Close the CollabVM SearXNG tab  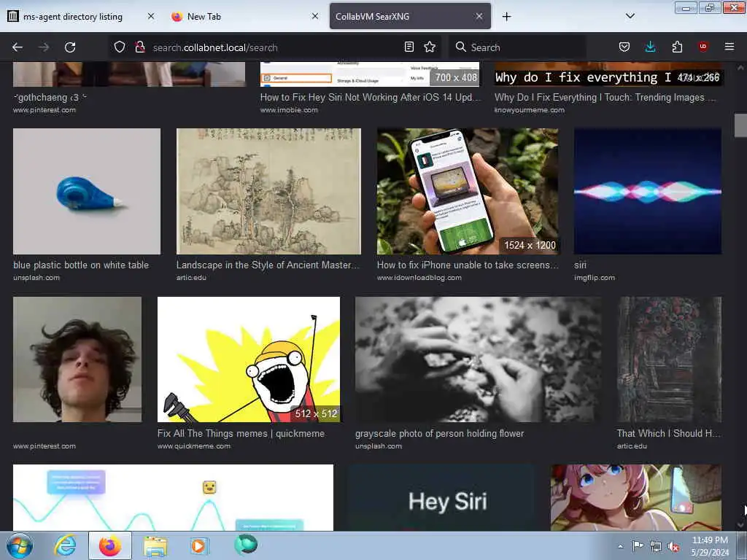tap(479, 16)
